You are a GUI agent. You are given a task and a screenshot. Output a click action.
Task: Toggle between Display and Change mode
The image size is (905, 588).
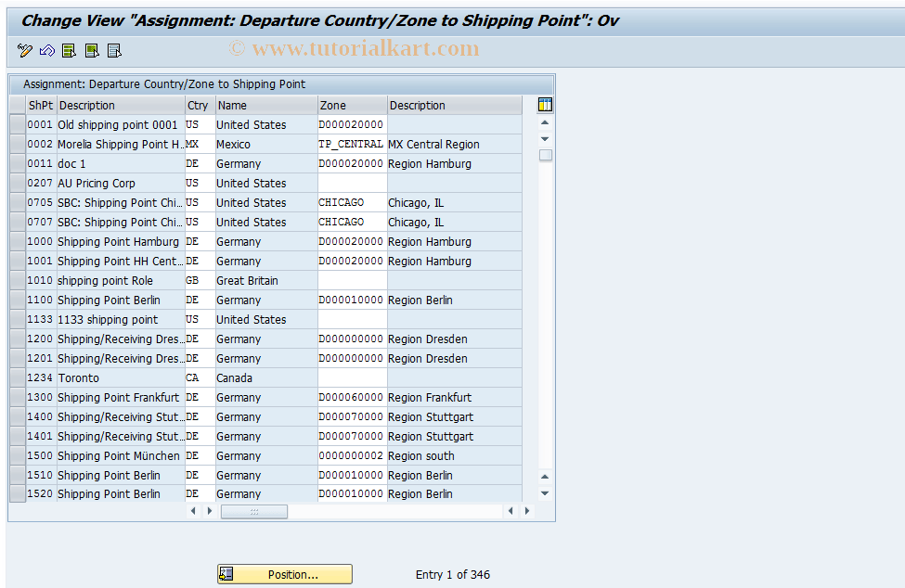coord(24,50)
